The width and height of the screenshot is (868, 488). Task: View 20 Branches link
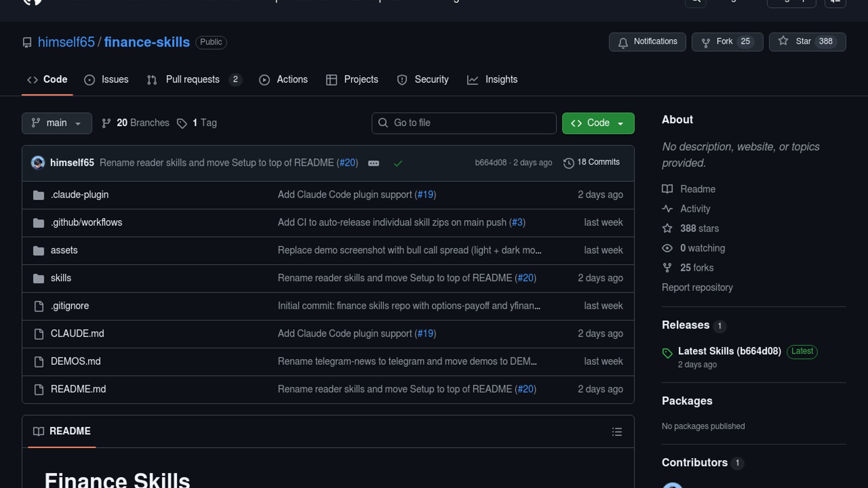click(x=136, y=123)
